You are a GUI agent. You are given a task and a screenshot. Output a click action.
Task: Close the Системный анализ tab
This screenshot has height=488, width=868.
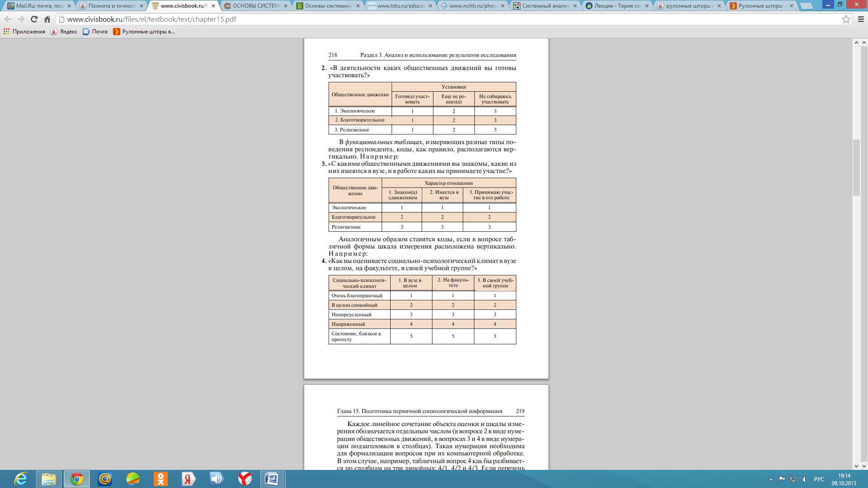coord(575,6)
